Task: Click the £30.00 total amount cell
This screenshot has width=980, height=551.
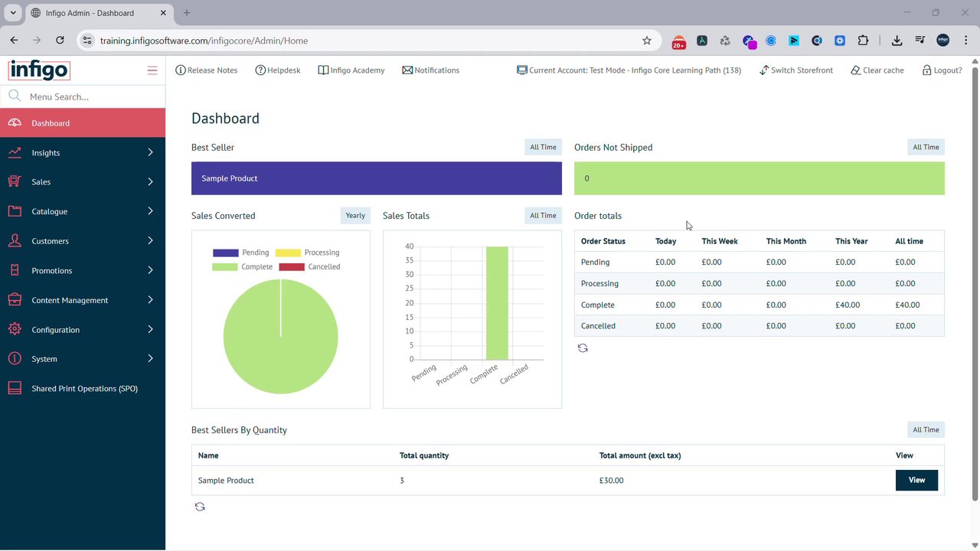Action: (x=612, y=481)
